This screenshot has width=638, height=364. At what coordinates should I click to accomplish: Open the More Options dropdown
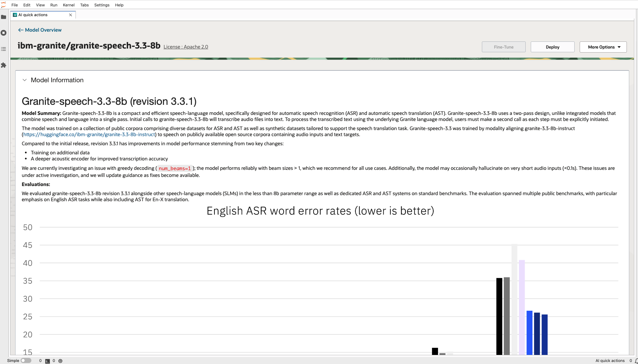603,47
